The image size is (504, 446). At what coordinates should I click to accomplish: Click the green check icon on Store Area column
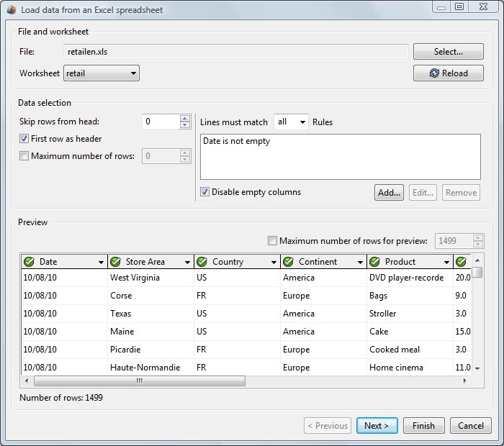[115, 262]
